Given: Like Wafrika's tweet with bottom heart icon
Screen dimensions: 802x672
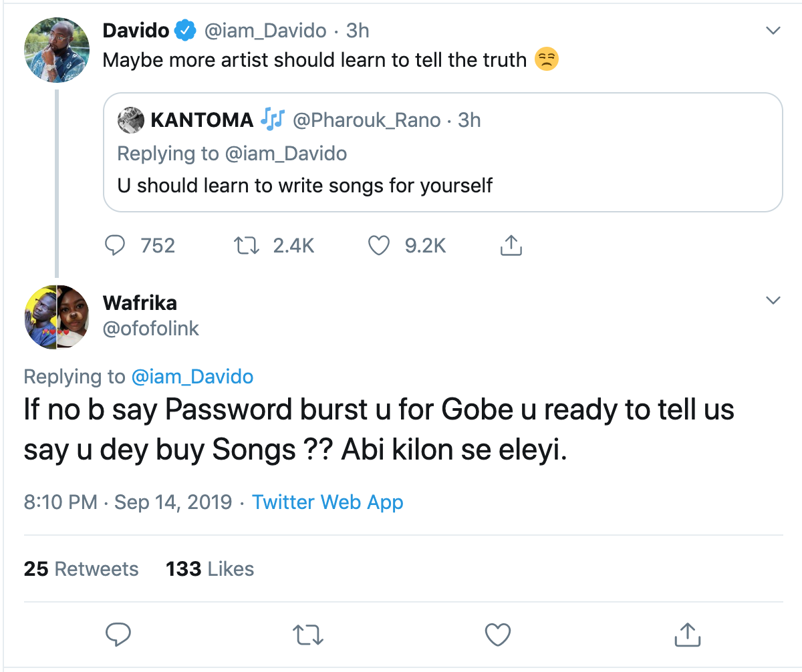Looking at the screenshot, I should point(497,633).
